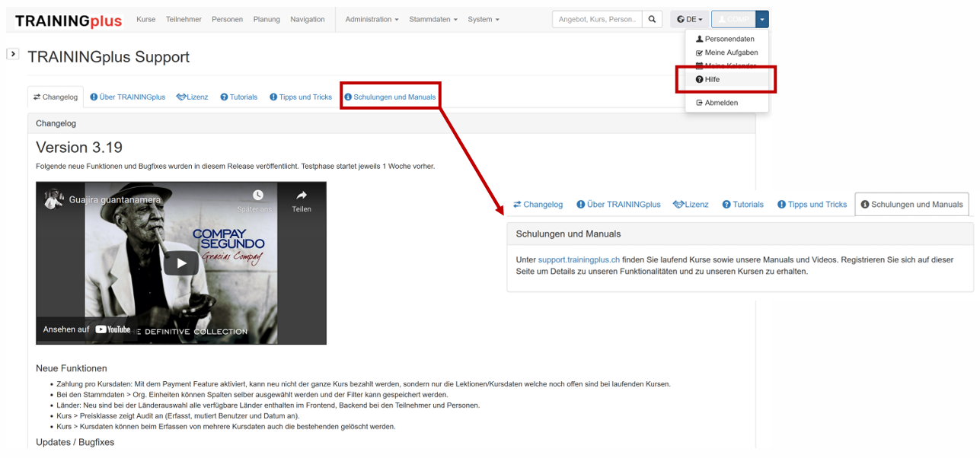
Task: Click Tutorials tab in the enlarged excerpt
Action: point(743,205)
